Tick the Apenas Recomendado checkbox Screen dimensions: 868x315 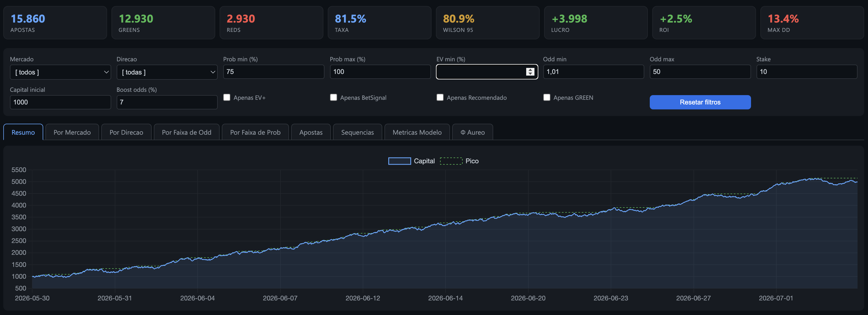point(440,97)
